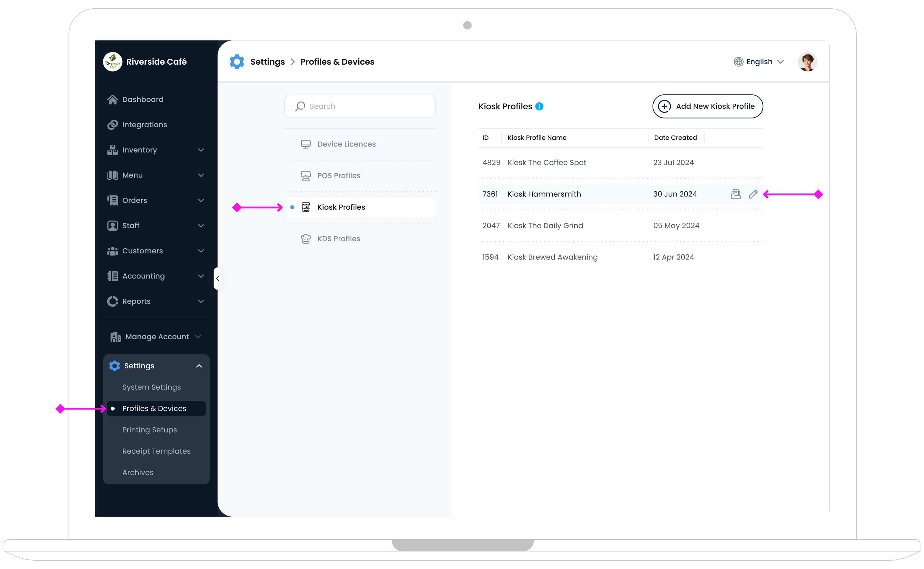This screenshot has height=569, width=924.
Task: Click the Riverside Café logo
Action: pyautogui.click(x=113, y=62)
